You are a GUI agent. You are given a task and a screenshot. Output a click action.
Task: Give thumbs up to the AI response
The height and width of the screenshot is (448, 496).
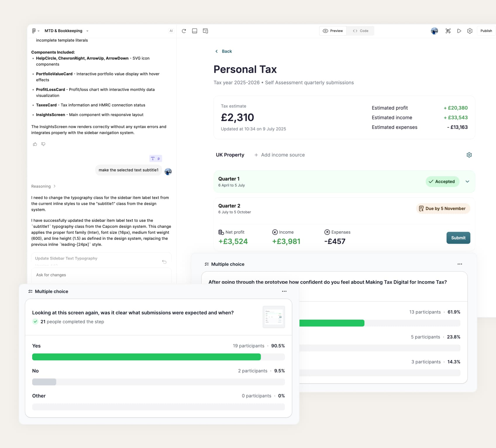35,144
